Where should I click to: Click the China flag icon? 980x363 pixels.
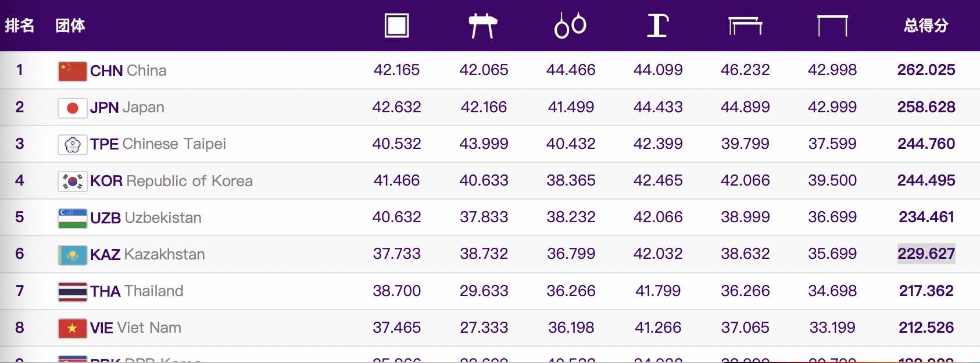tap(73, 71)
